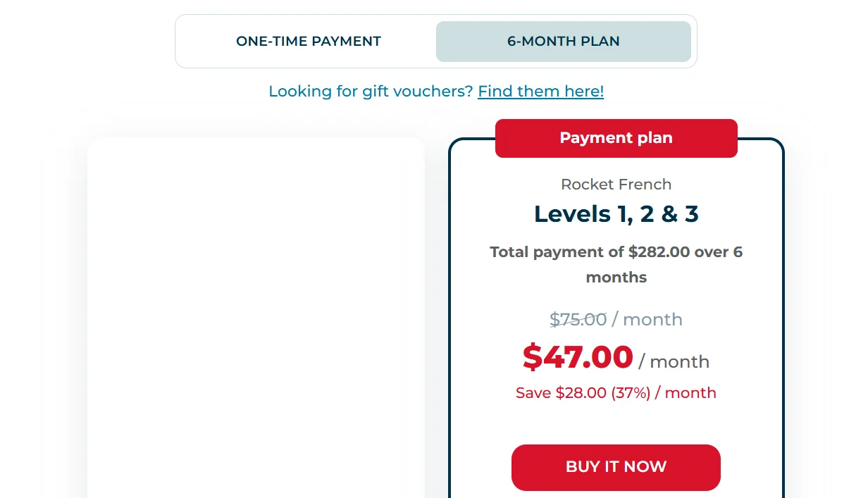Switch to the One-Time Payment tab

(309, 42)
